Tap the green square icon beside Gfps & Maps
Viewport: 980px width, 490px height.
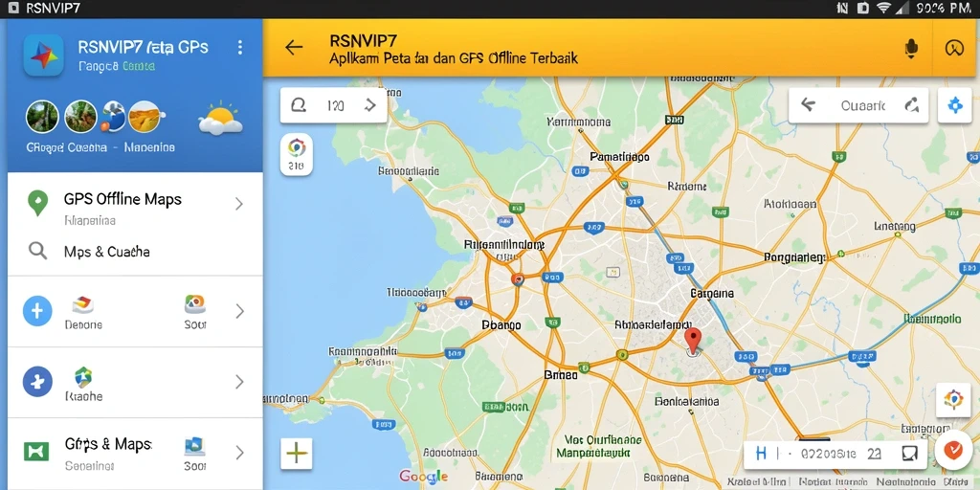pos(36,452)
